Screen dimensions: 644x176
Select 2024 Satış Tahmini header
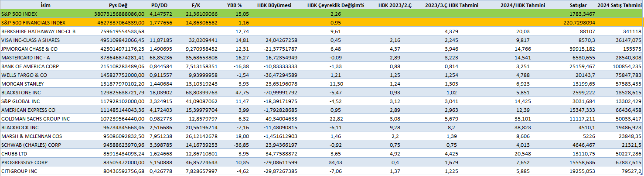(619, 5)
